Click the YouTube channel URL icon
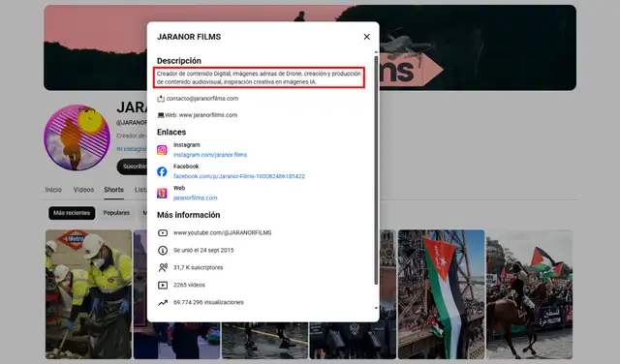This screenshot has height=364, width=620. [163, 233]
